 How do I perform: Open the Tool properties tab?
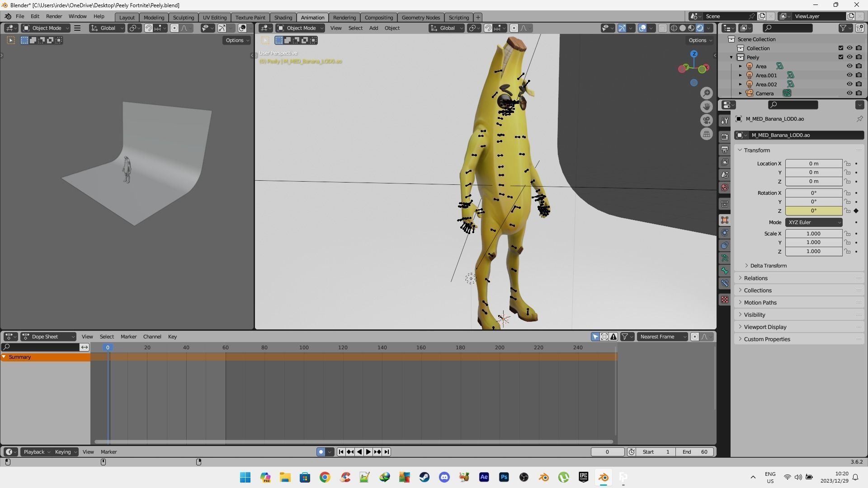tap(725, 121)
